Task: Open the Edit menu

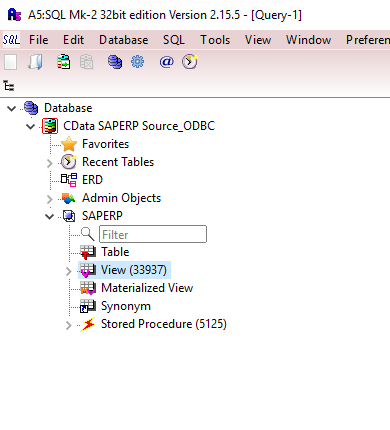Action: (x=73, y=40)
